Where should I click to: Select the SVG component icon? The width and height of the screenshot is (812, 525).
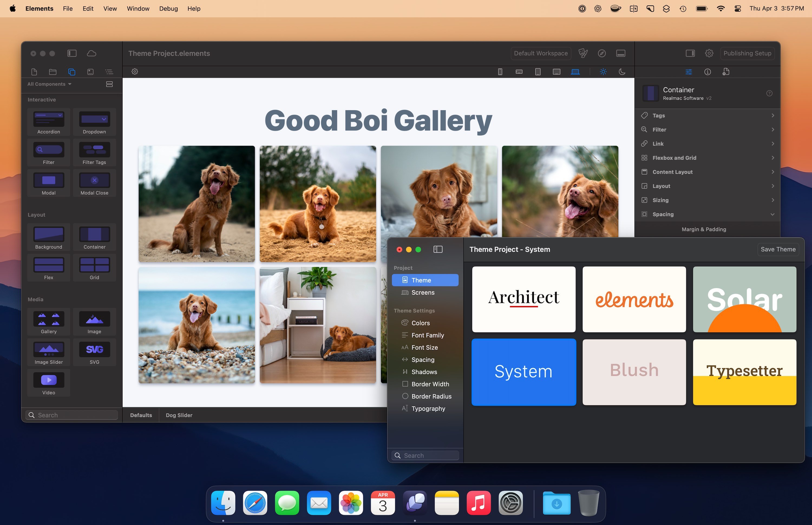pos(94,350)
